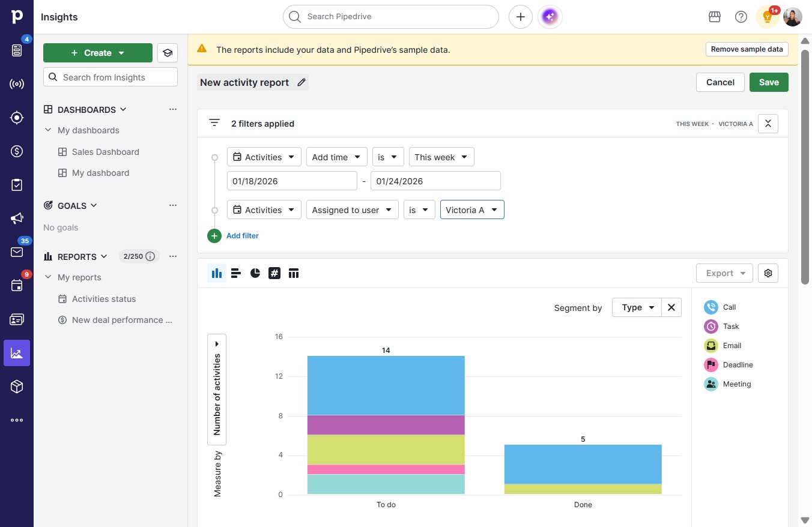Open More options ellipsis in sidebar
This screenshot has height=527, width=812.
pos(17,420)
